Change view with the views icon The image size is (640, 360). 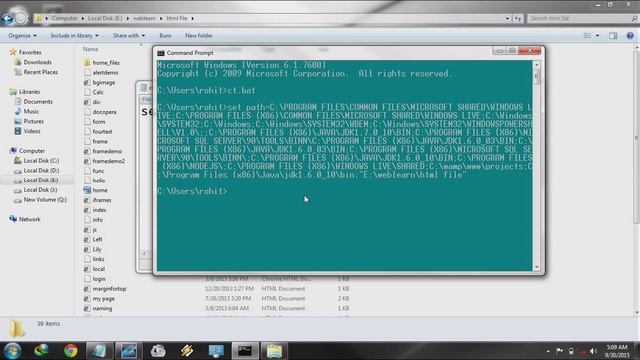coord(587,36)
